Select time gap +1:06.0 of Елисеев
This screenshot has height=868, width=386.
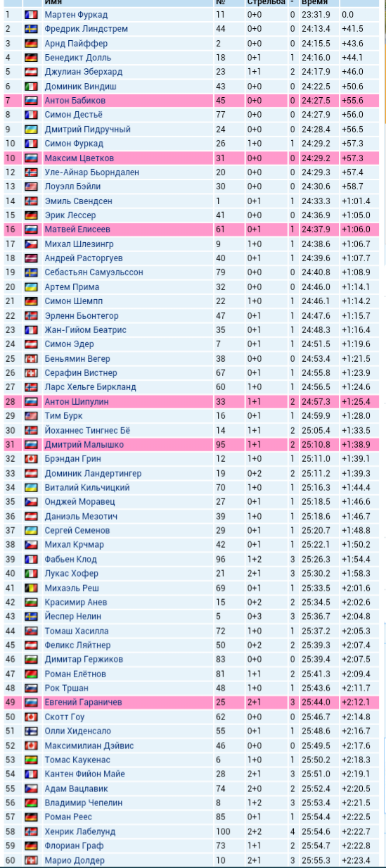point(356,229)
